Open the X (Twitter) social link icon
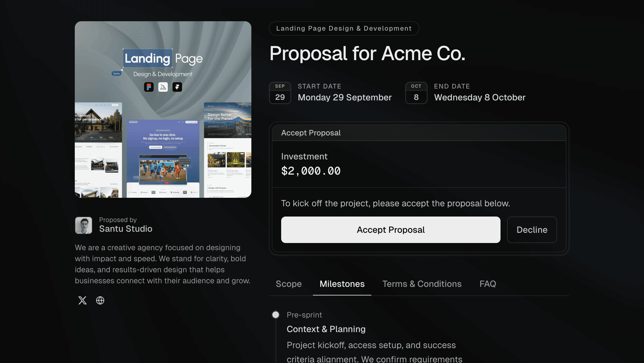 point(82,300)
